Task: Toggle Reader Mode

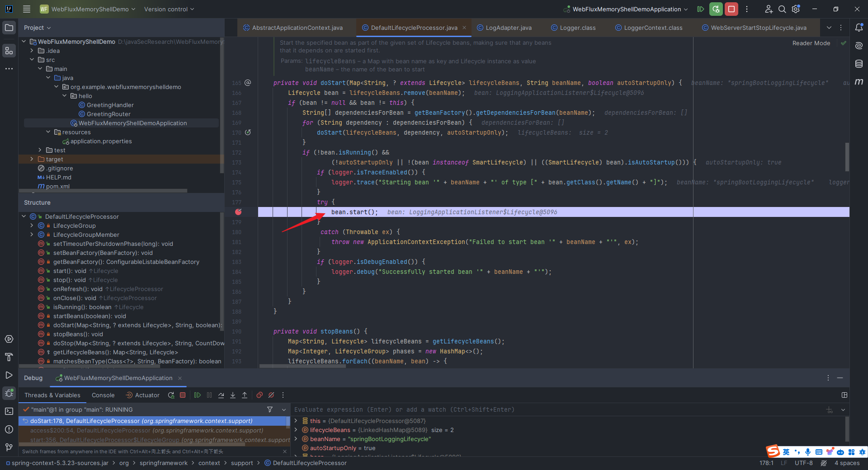Action: [x=811, y=43]
